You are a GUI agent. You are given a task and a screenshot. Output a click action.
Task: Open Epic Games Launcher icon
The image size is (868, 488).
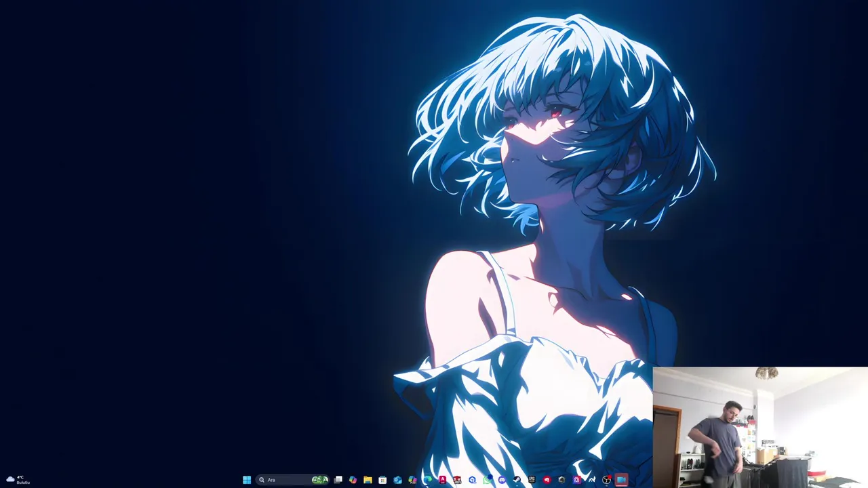[x=532, y=480]
